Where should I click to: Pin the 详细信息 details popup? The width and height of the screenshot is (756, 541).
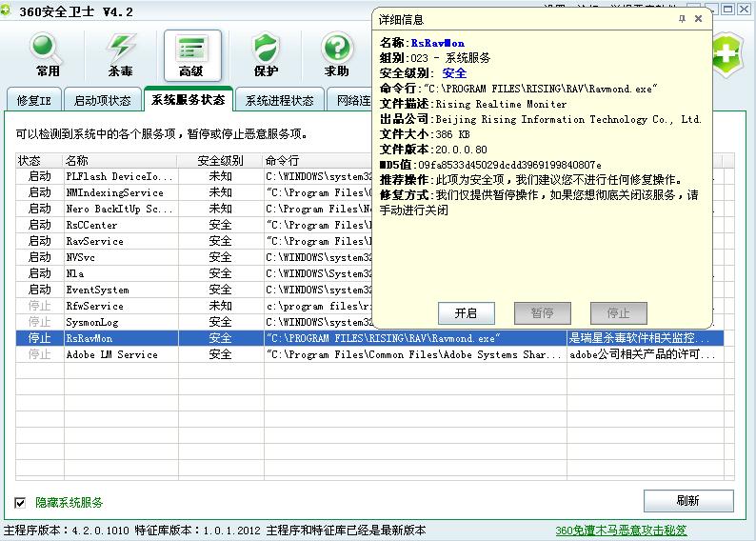pyautogui.click(x=682, y=19)
